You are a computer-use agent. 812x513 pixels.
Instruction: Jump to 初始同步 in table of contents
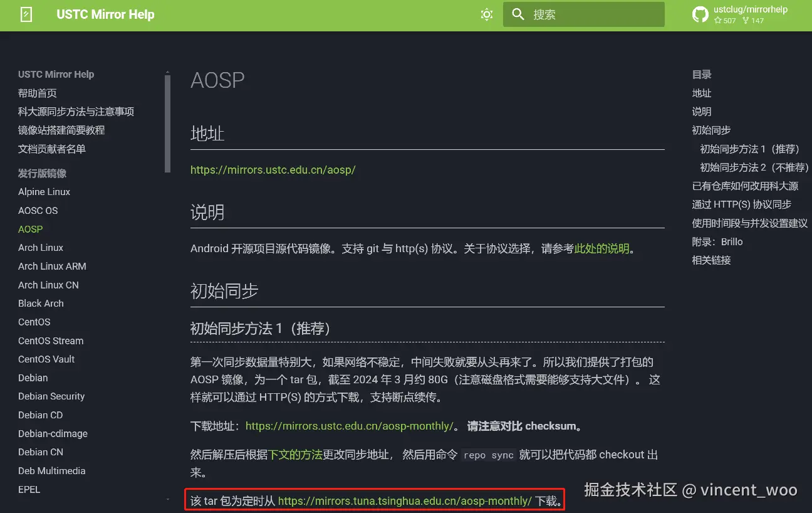tap(711, 130)
